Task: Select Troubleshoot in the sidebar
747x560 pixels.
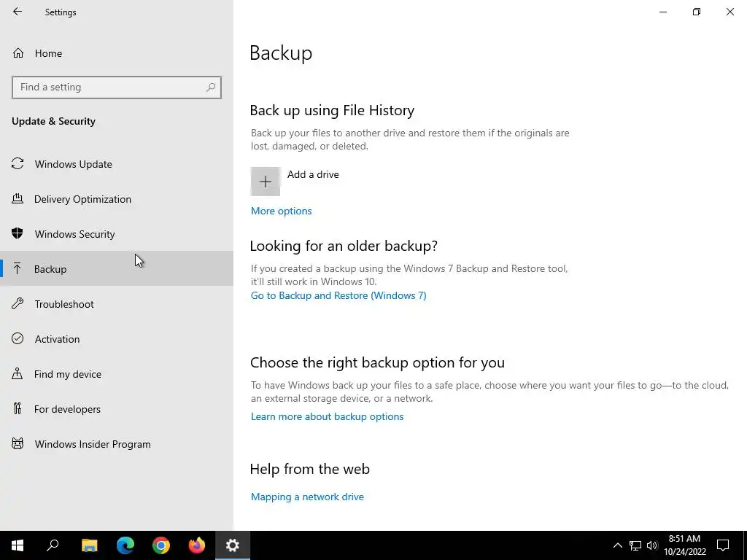Action: click(x=117, y=304)
